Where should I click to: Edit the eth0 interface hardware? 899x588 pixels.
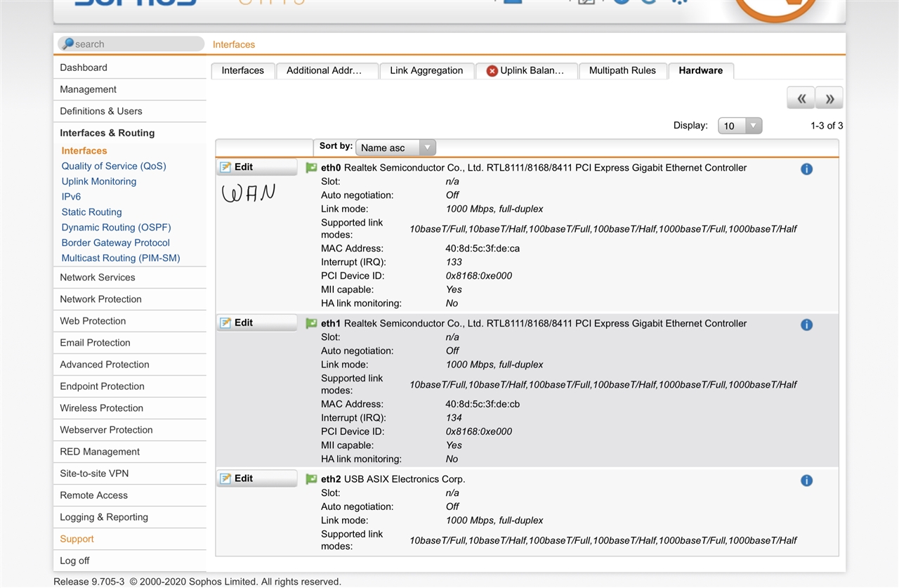click(x=256, y=167)
